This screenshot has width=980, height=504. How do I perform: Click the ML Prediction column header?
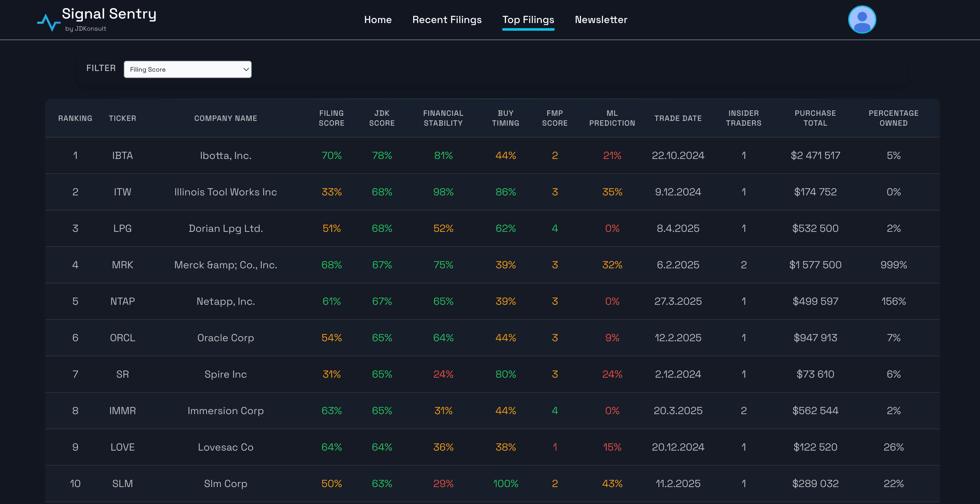[x=612, y=118]
